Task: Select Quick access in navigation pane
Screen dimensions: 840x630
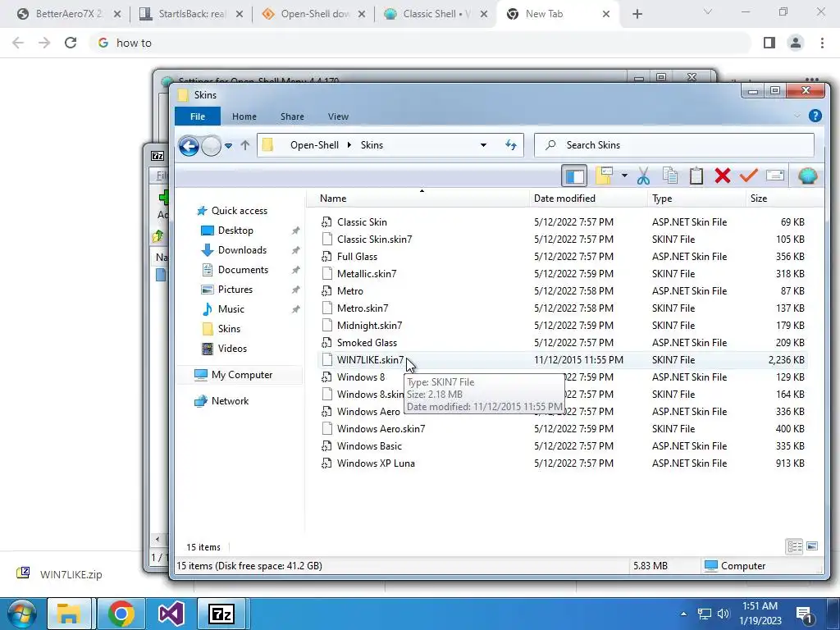Action: [239, 211]
